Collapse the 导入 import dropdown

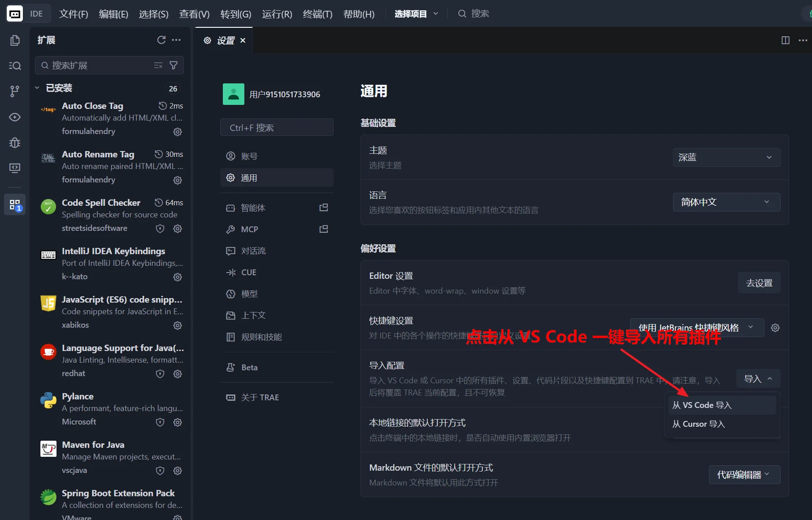tap(758, 379)
